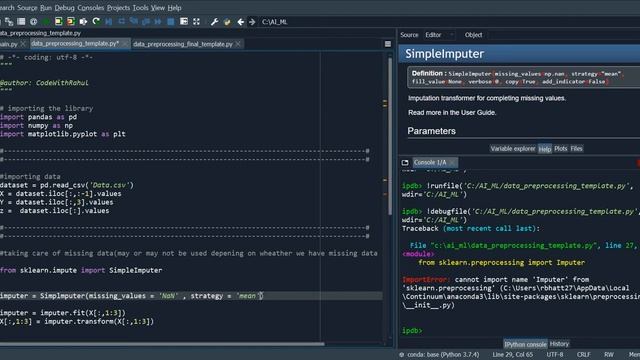Click the line 'import matplotlib.pyplot as plt'

point(63,134)
